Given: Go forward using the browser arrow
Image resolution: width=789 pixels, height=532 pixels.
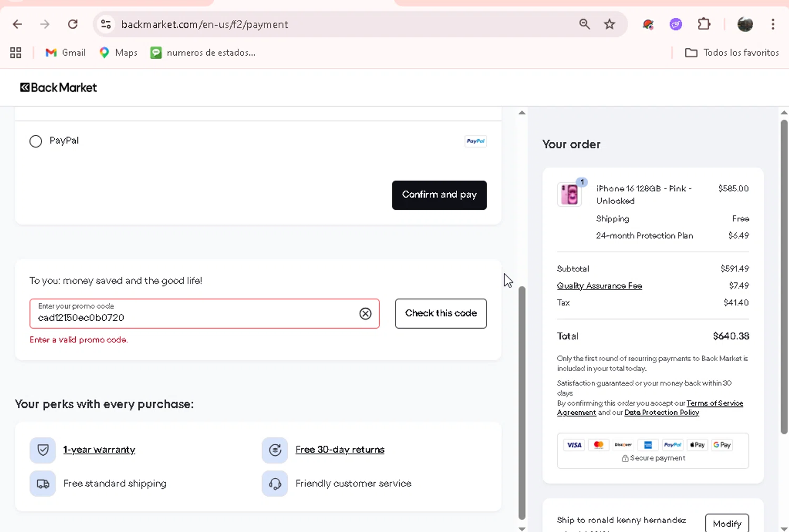Looking at the screenshot, I should click(45, 24).
